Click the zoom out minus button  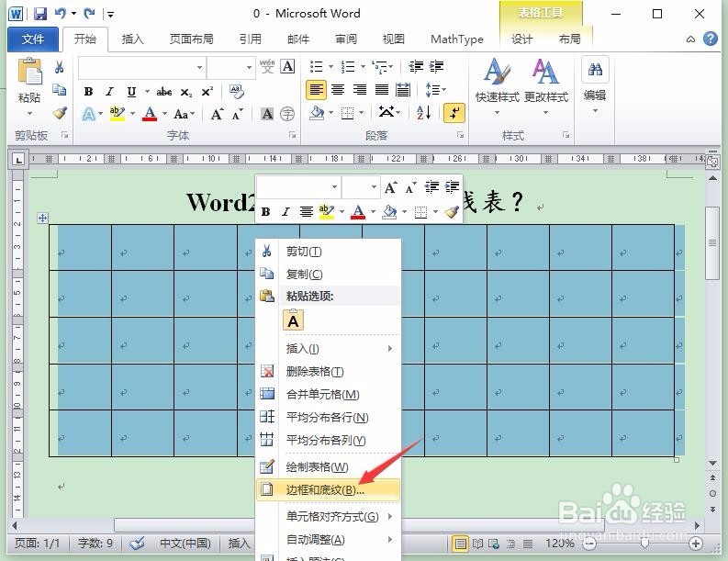pos(589,544)
